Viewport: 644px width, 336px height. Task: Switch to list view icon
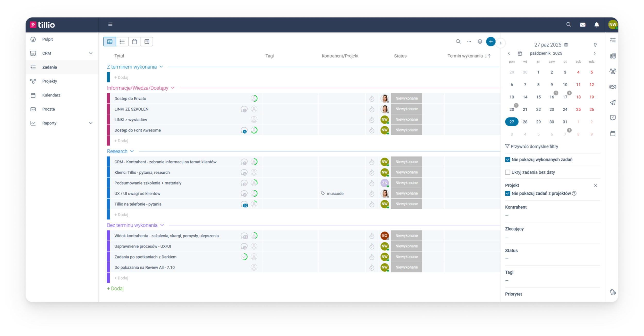point(122,42)
